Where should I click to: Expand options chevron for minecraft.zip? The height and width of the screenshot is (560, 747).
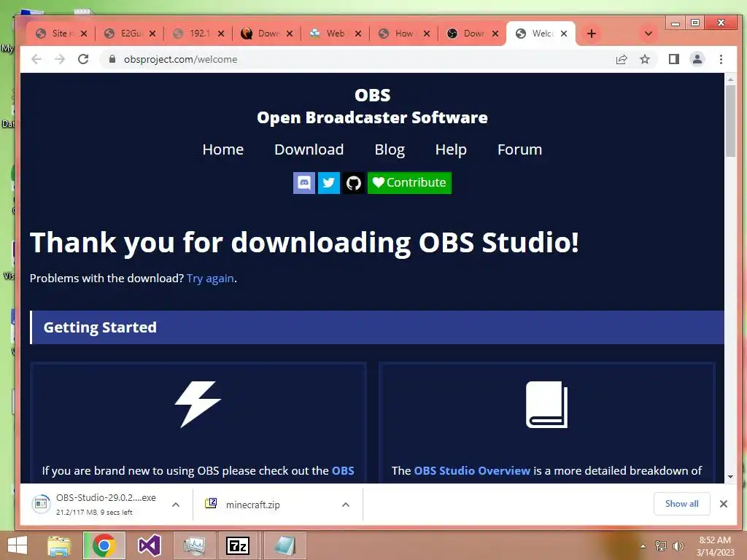[x=346, y=505]
